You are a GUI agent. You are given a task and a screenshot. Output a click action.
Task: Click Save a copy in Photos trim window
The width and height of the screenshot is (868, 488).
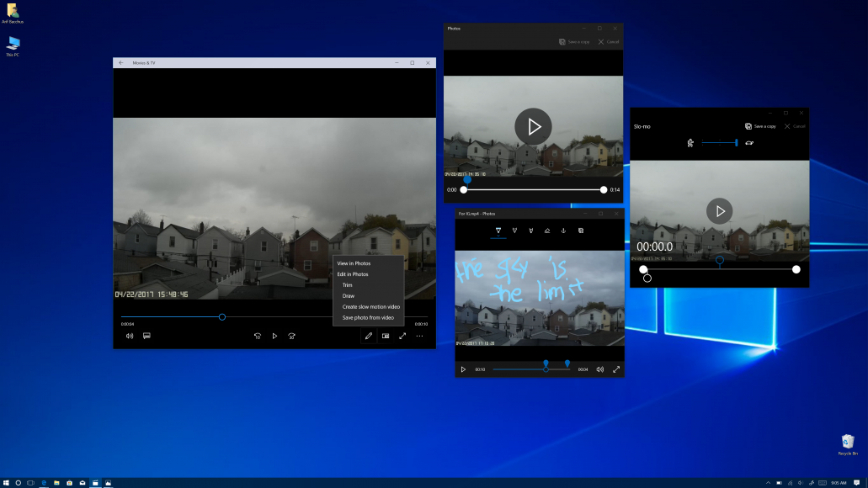click(574, 42)
